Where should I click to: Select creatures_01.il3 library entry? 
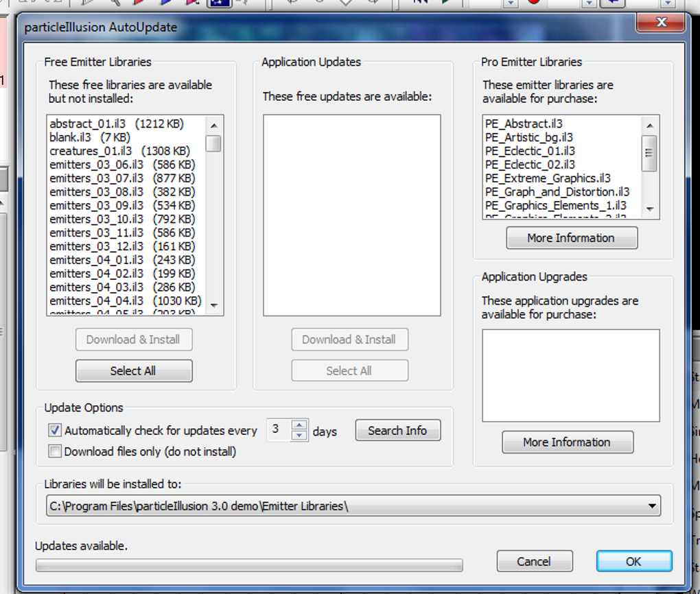click(119, 151)
